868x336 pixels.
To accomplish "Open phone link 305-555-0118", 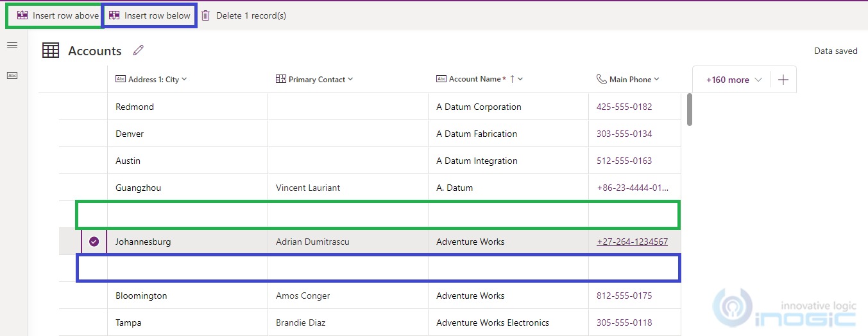I will tap(624, 323).
